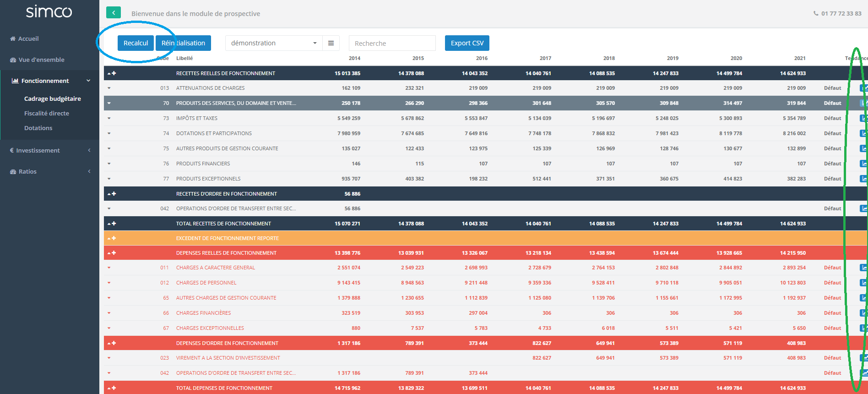Open trend chart icon for IMPÔTS ET TAXES
This screenshot has height=394, width=868.
[x=863, y=118]
